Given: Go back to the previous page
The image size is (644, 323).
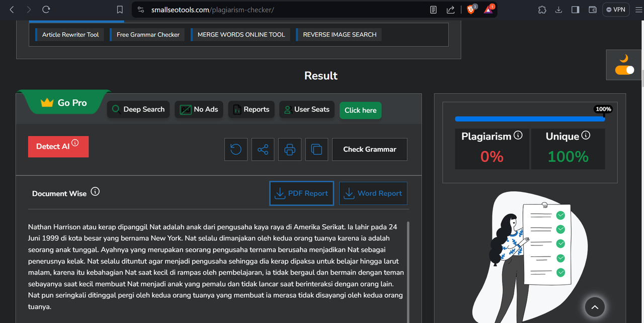Looking at the screenshot, I should (12, 10).
